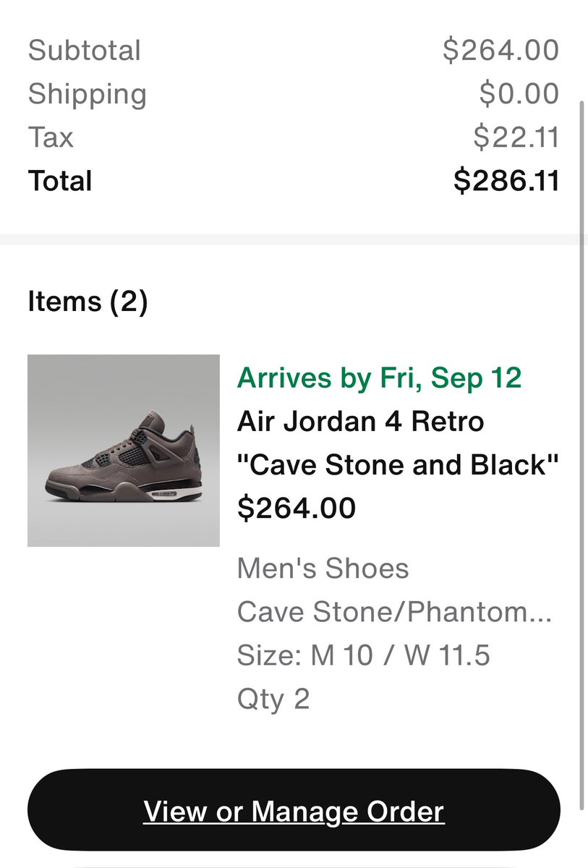This screenshot has width=588, height=868.
Task: Tap the Qty 2 quantity text
Action: tap(273, 699)
